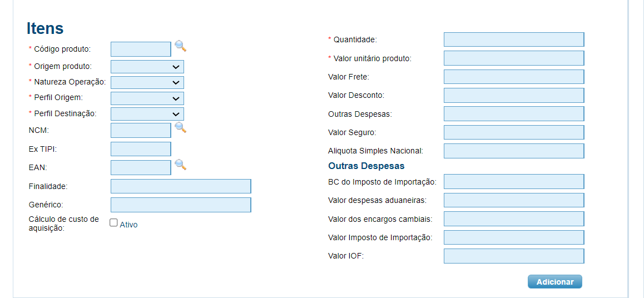Open NCM lookup magnifier icon

pyautogui.click(x=180, y=128)
